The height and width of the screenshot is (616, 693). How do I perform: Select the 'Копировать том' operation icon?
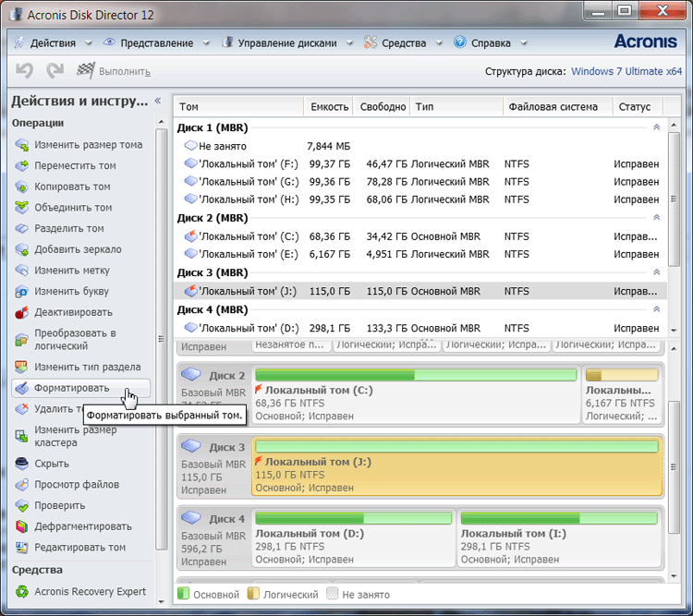coord(22,187)
